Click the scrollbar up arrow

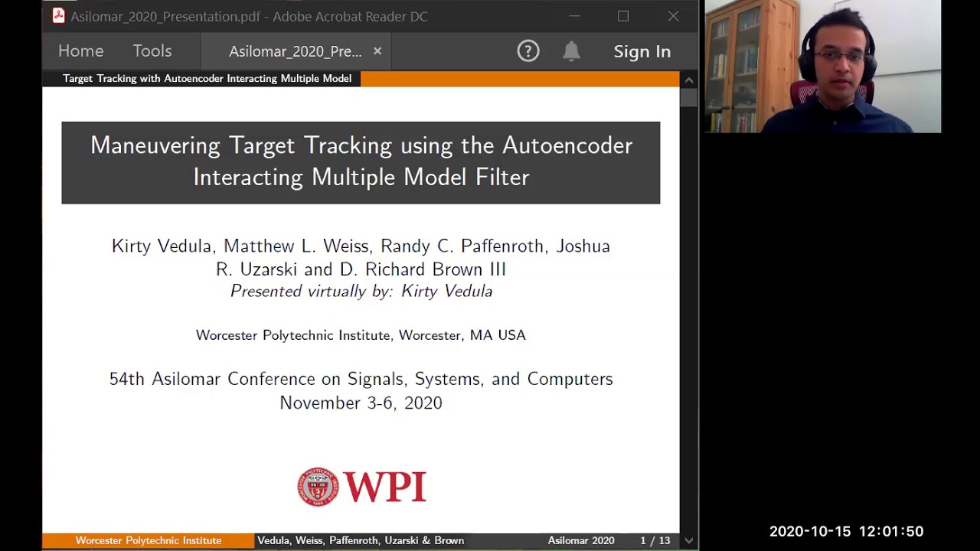(689, 80)
